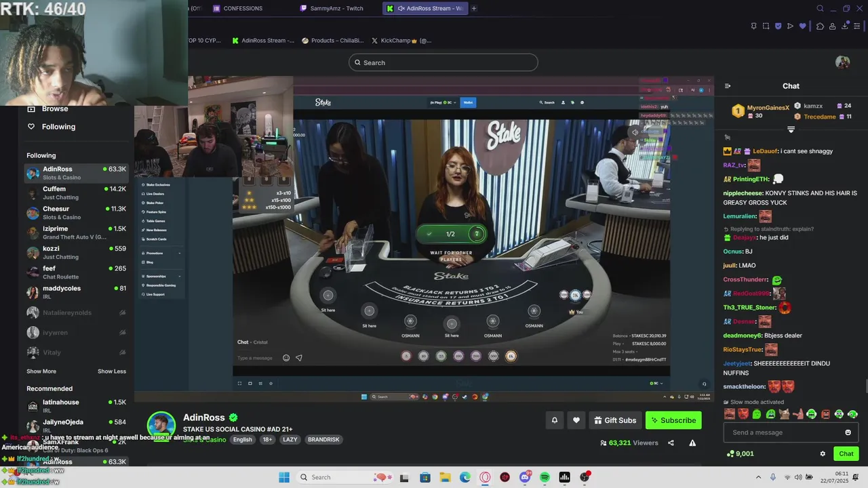The height and width of the screenshot is (488, 868).
Task: Click the BRANDRISK stream tag
Action: point(323,439)
